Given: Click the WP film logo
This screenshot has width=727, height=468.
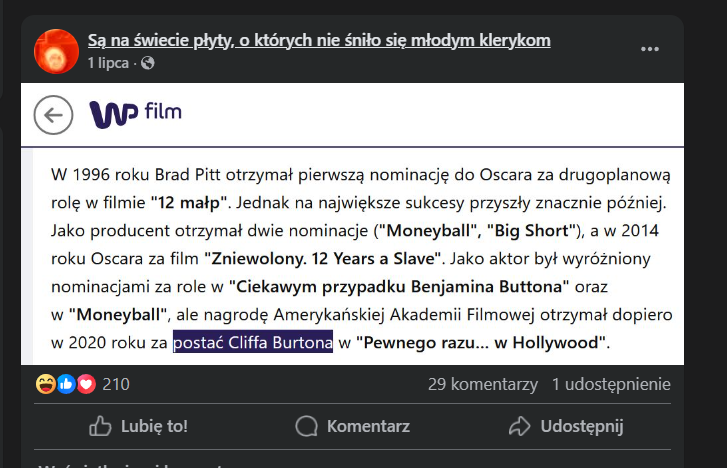Looking at the screenshot, I should (x=136, y=114).
